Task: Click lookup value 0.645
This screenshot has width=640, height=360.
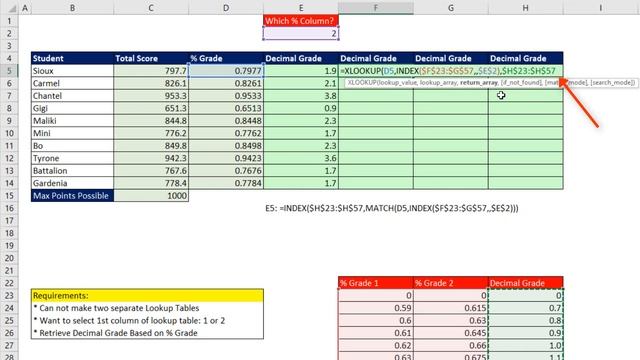Action: tap(451, 333)
